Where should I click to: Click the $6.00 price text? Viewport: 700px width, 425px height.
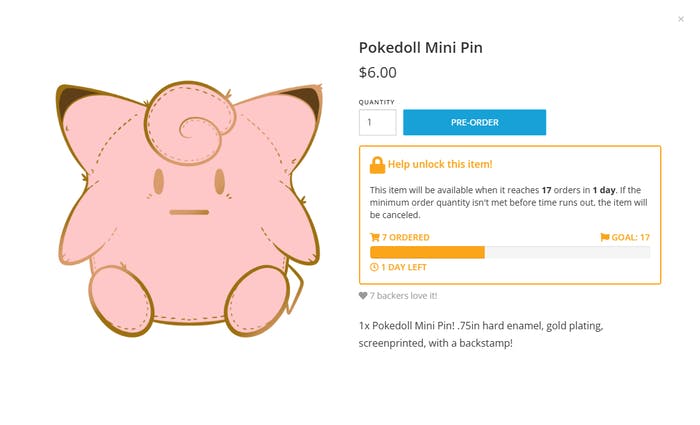point(378,72)
